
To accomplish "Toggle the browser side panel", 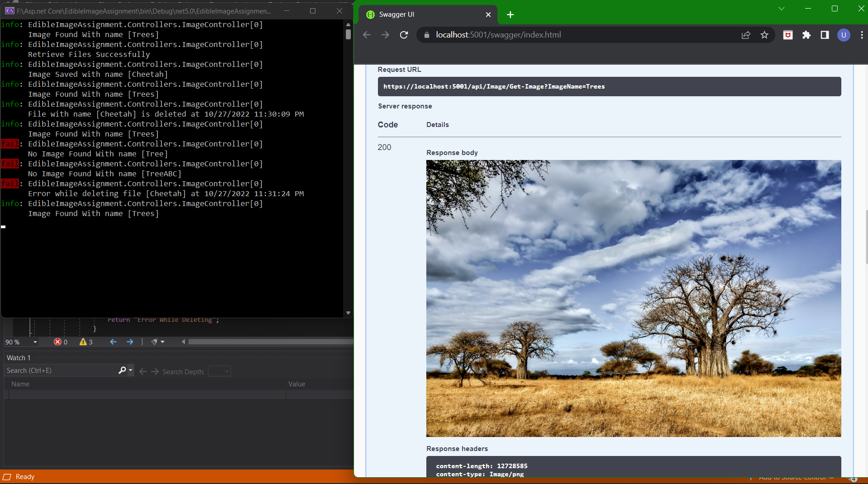I will pyautogui.click(x=825, y=35).
